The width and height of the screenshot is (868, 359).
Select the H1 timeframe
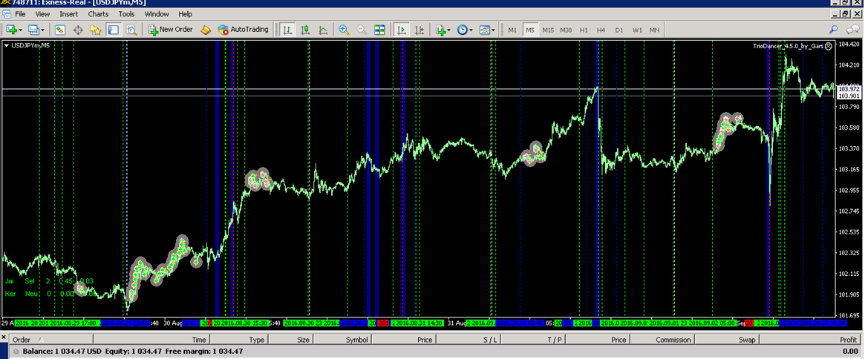[x=584, y=30]
